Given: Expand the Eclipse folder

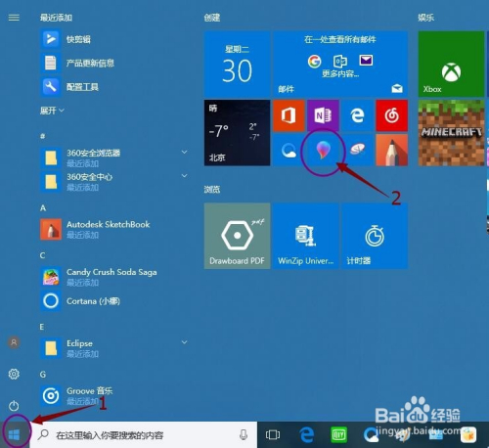Looking at the screenshot, I should tap(184, 342).
